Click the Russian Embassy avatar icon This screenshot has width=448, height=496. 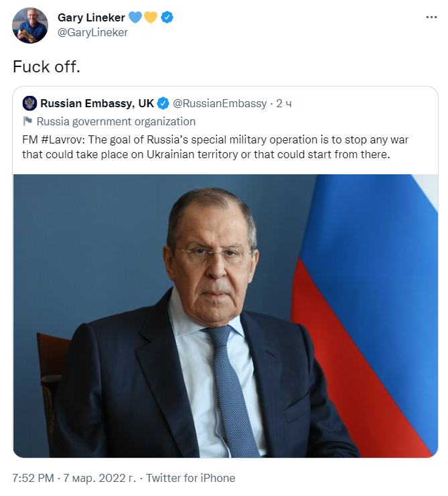(29, 103)
